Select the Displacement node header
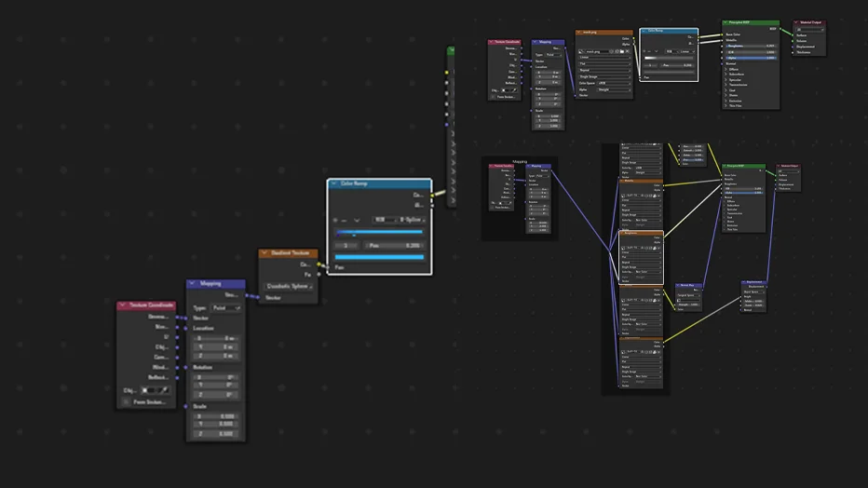This screenshot has height=488, width=868. coord(754,282)
